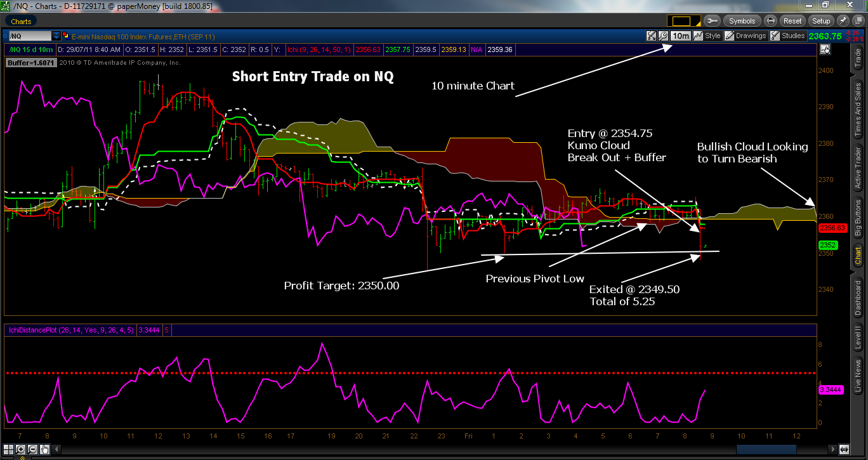
Task: Open the Drawings tools menu
Action: click(x=746, y=36)
